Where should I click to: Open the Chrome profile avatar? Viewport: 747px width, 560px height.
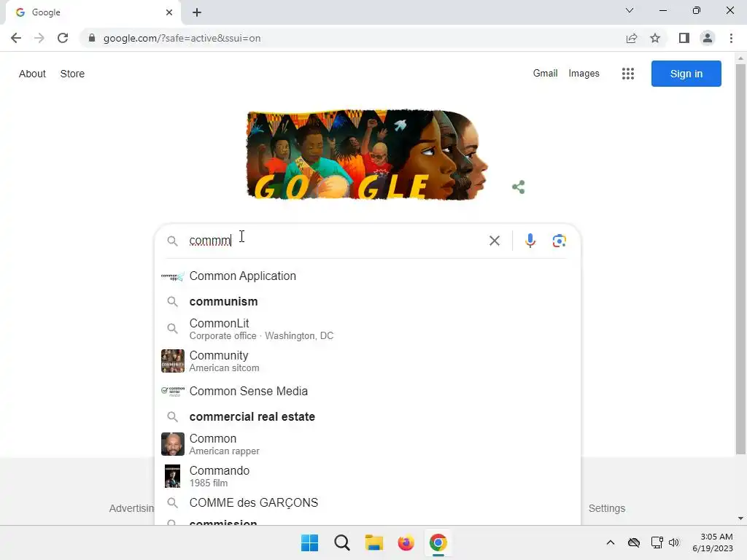click(x=708, y=38)
